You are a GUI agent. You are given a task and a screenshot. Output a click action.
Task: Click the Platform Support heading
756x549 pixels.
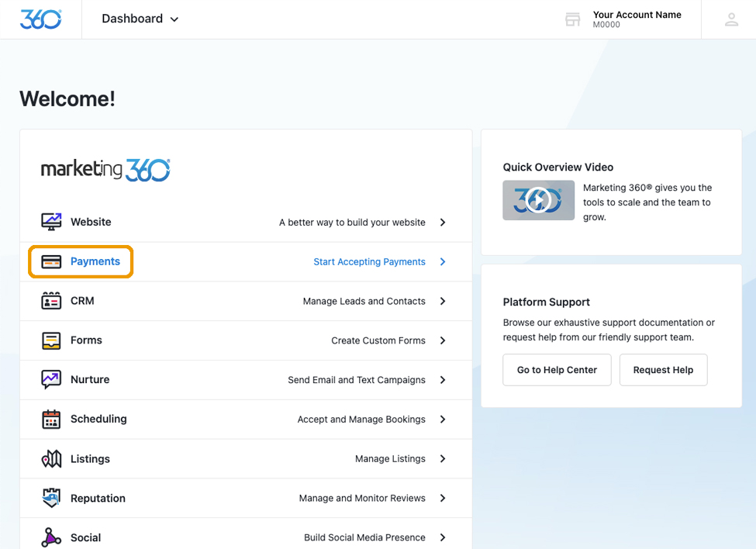(547, 302)
